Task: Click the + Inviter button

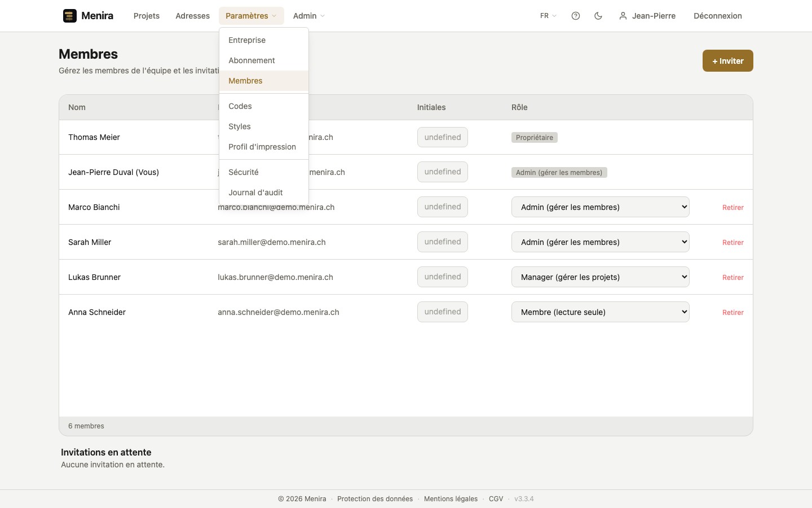Action: coord(728,61)
